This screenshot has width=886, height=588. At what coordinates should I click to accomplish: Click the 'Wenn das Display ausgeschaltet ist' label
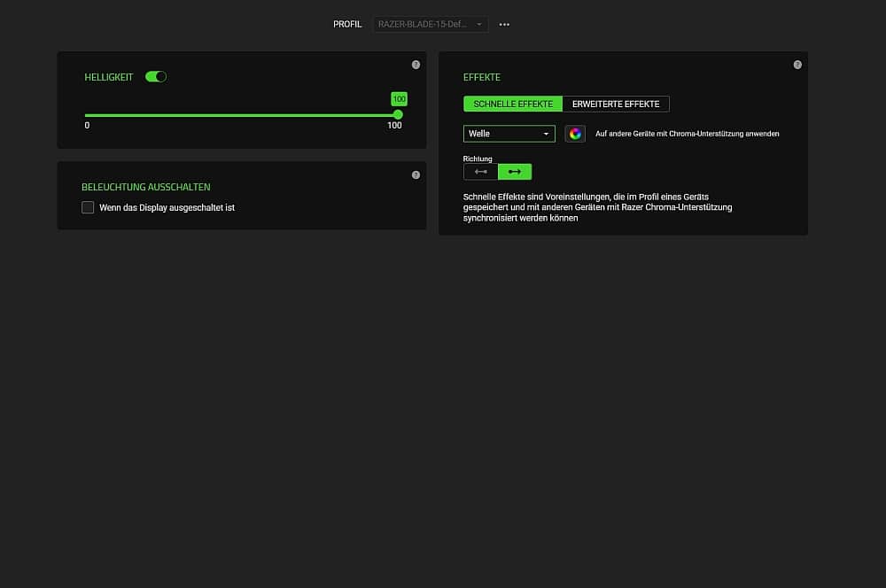coord(167,207)
